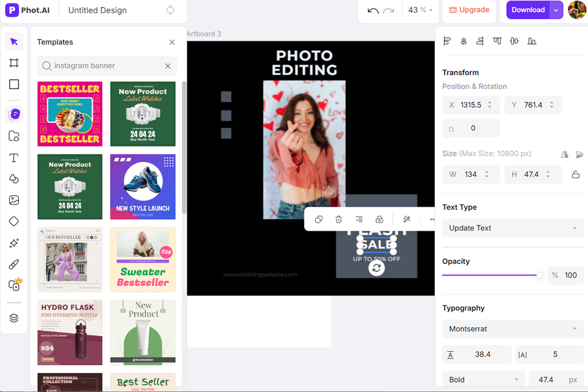This screenshot has width=588, height=392.
Task: Click the Upgrade button
Action: (469, 10)
